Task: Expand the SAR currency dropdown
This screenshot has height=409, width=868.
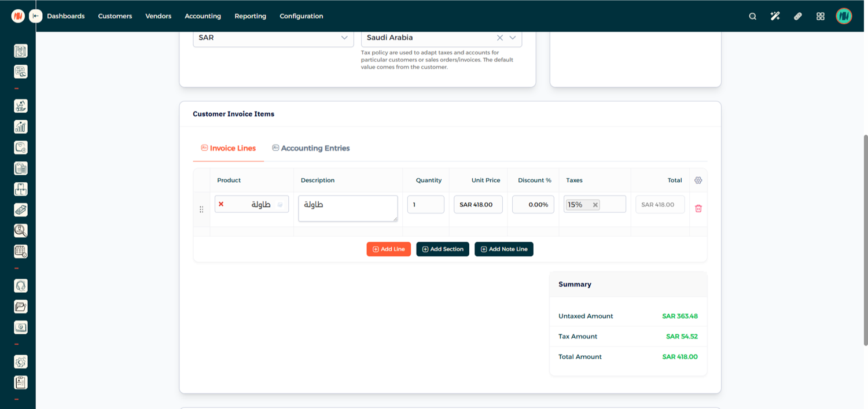Action: pos(344,38)
